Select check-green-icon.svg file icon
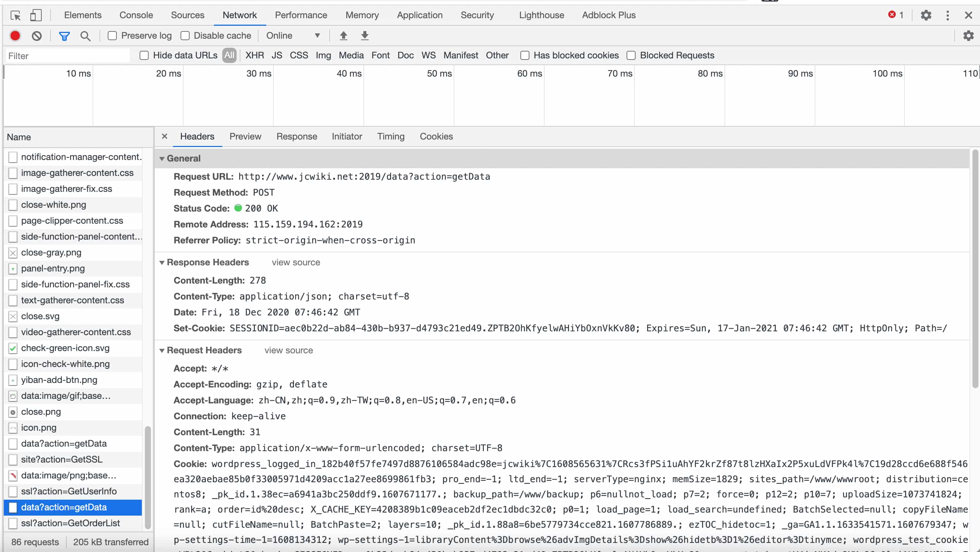 13,348
